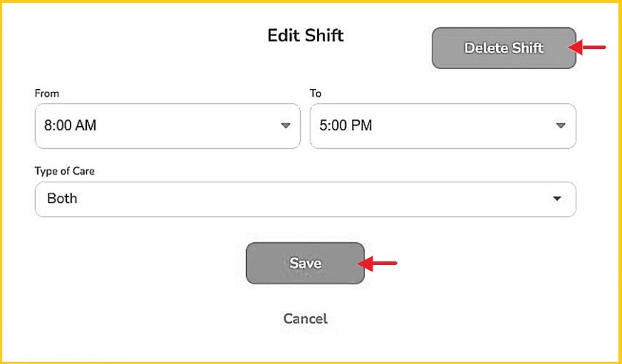Open the From time dropdown showing 8:00 AM
Image resolution: width=622 pixels, height=364 pixels.
tap(167, 126)
